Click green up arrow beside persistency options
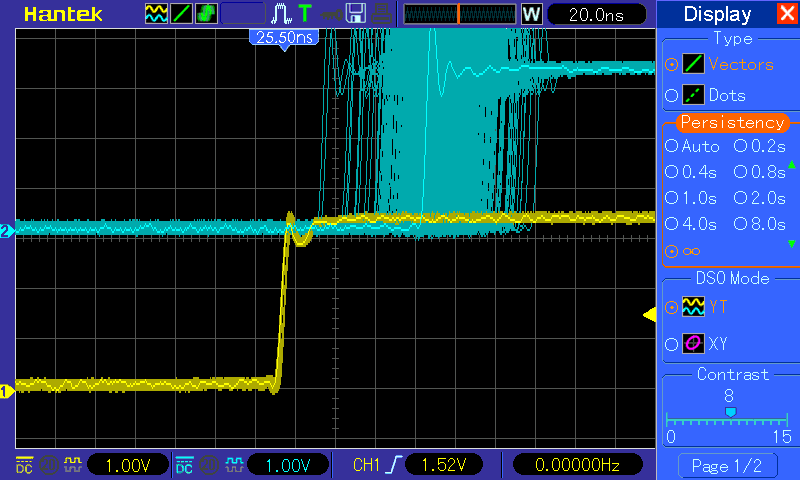Image resolution: width=800 pixels, height=480 pixels. coord(792,164)
